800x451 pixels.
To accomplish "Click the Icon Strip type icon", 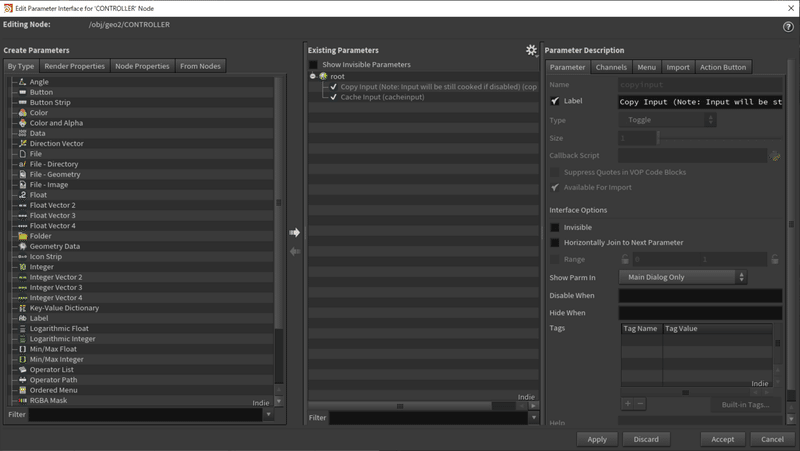I will tap(22, 257).
